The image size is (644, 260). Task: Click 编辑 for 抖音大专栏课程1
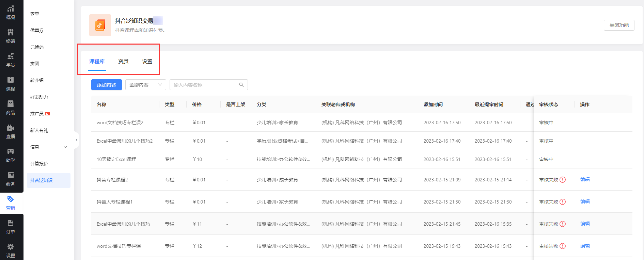pos(585,201)
